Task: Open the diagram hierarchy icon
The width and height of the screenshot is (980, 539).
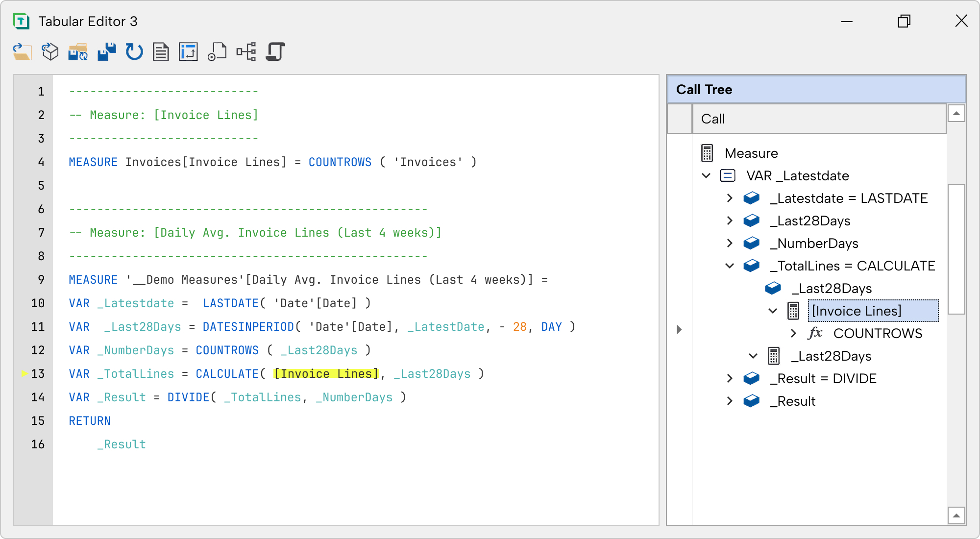Action: point(246,51)
